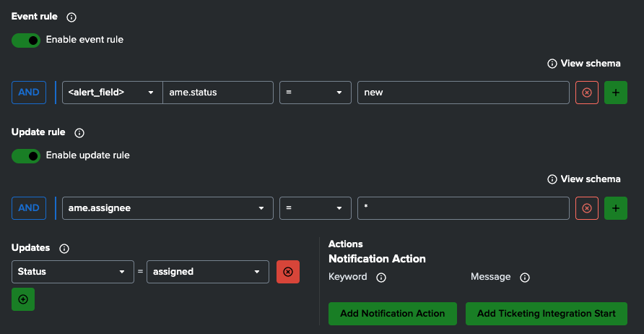
Task: Add another update with the plus icon
Action: (x=23, y=299)
